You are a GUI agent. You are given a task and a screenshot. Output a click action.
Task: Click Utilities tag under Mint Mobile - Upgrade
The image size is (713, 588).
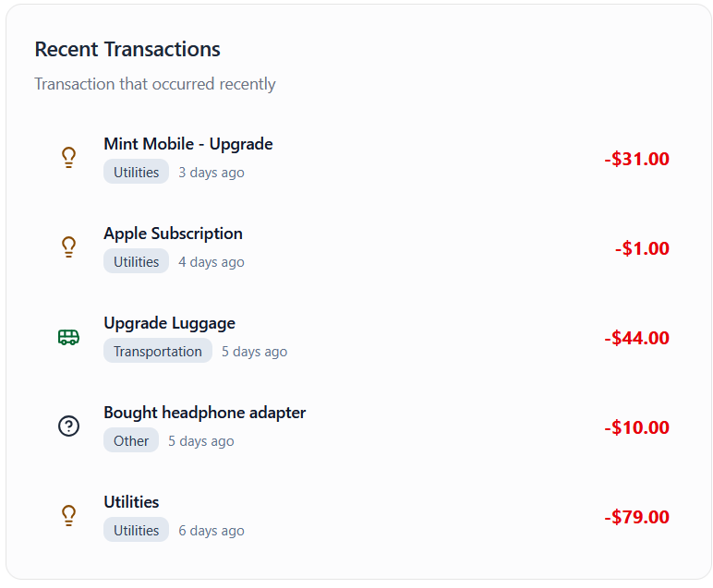(x=136, y=172)
